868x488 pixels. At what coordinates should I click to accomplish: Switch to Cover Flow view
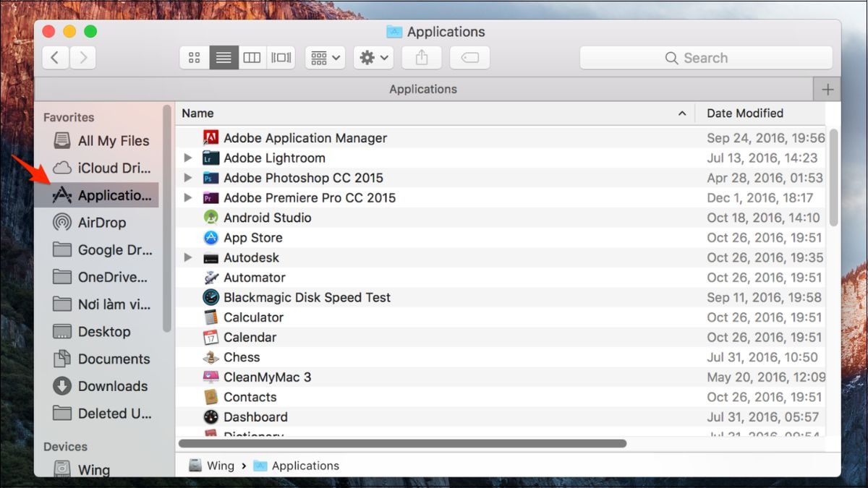coord(281,58)
